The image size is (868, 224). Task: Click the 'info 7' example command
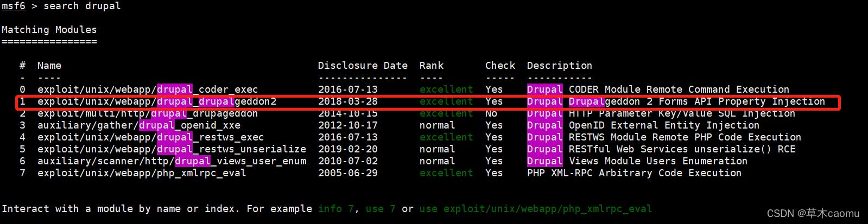point(336,209)
